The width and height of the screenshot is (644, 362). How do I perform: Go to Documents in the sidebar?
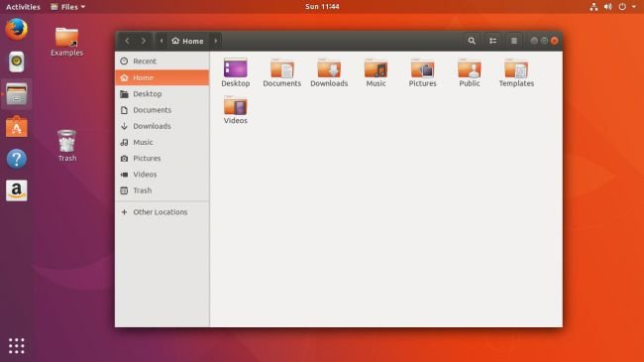(162, 110)
